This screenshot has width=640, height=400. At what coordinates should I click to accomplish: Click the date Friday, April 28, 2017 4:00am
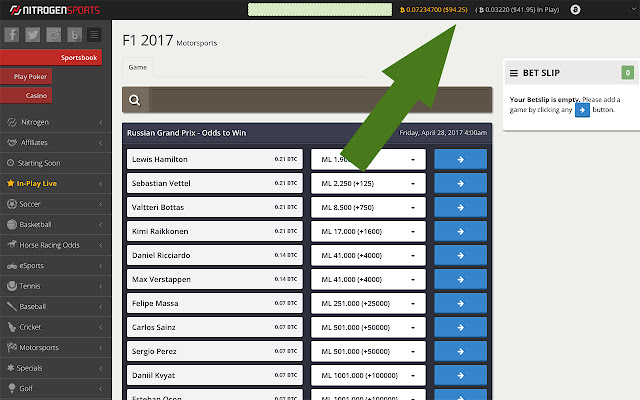coord(443,133)
